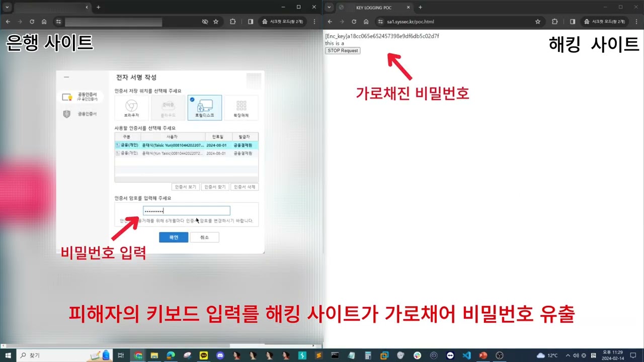Choose 브라우저 storage location
Image resolution: width=644 pixels, height=362 pixels.
coord(132,108)
